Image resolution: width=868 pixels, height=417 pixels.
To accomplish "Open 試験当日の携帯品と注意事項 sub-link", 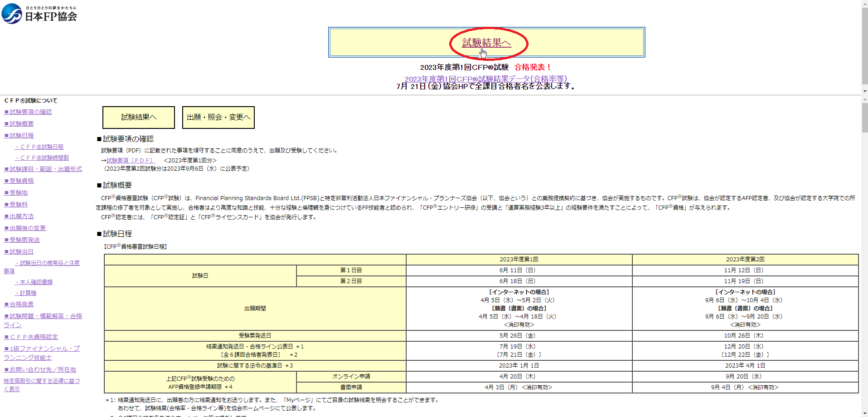I will pyautogui.click(x=42, y=267).
